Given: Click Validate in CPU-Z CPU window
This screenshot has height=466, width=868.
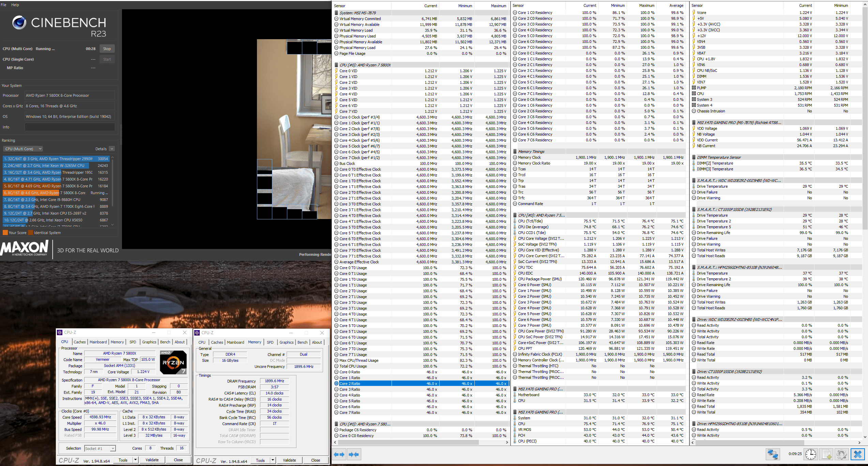Looking at the screenshot, I should 152,460.
